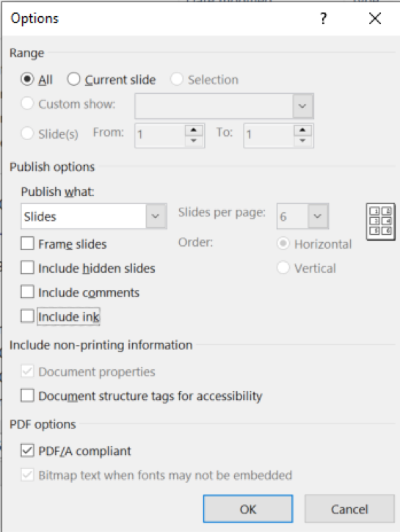
Task: Click the Help question mark icon
Action: [324, 18]
